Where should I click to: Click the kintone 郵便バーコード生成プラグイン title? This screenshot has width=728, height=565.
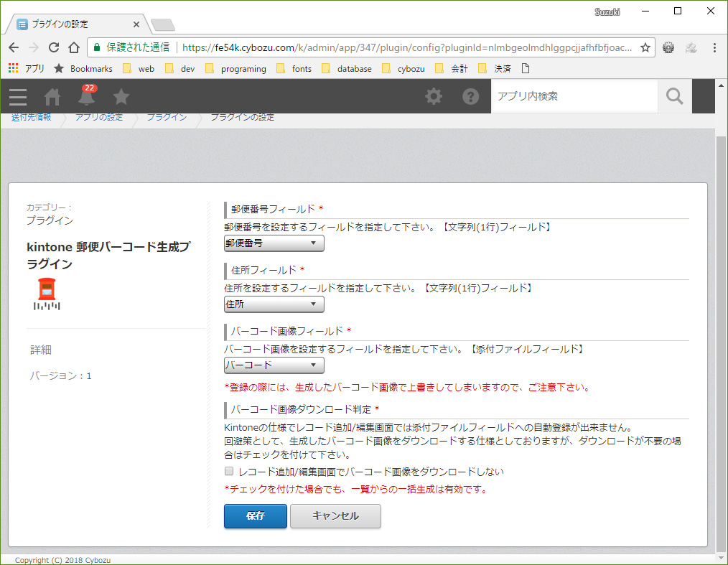pyautogui.click(x=108, y=256)
